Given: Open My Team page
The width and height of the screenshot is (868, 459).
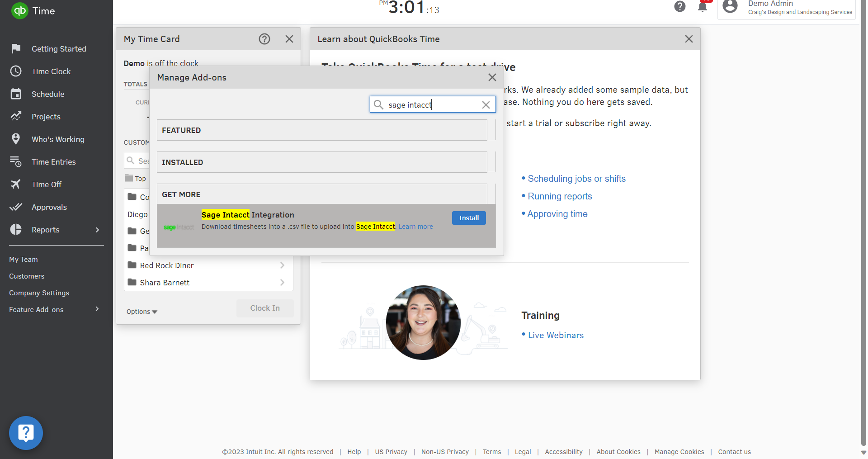Looking at the screenshot, I should tap(24, 260).
